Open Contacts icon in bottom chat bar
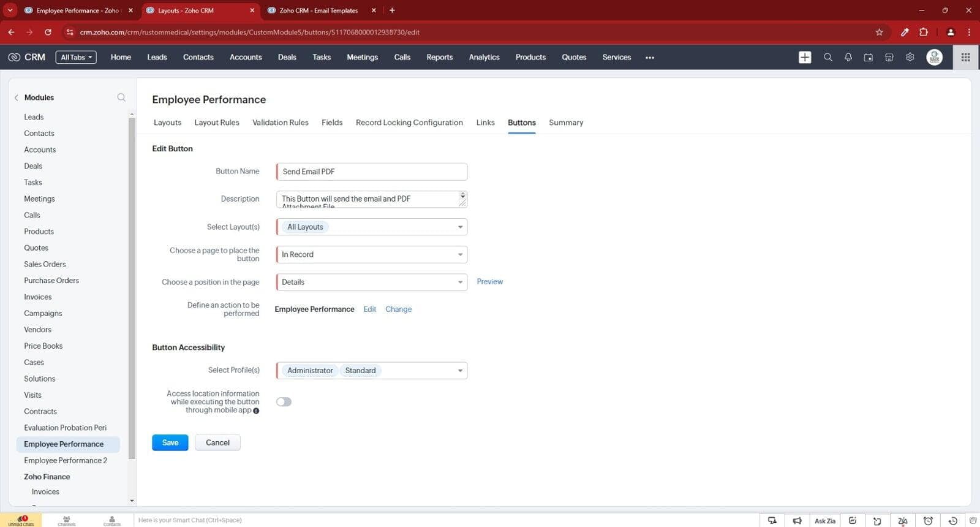This screenshot has width=980, height=527. pyautogui.click(x=112, y=520)
